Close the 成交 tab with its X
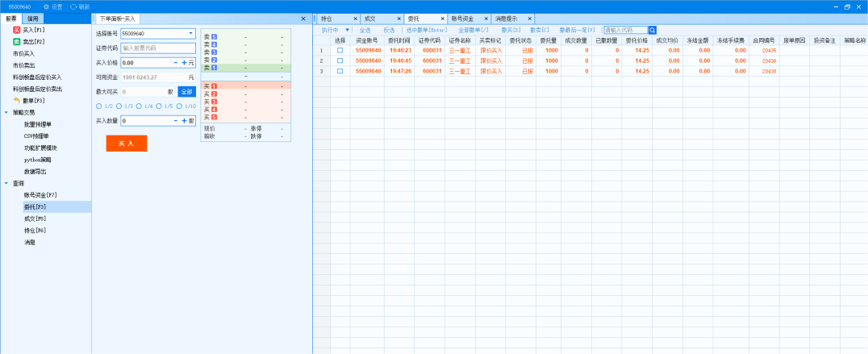Screen dimensions: 868x354 click(398, 19)
